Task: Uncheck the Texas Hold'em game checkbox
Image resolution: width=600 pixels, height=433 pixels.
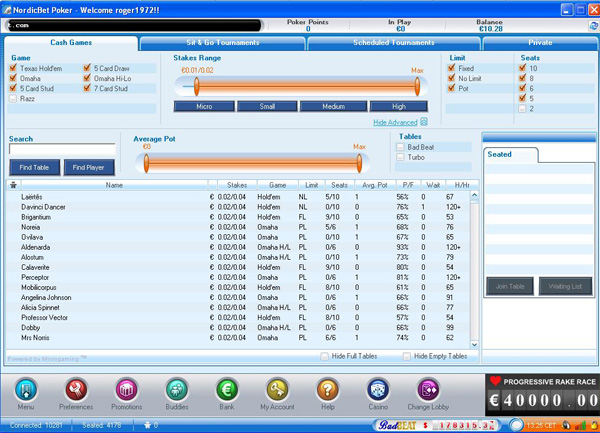Action: 13,68
